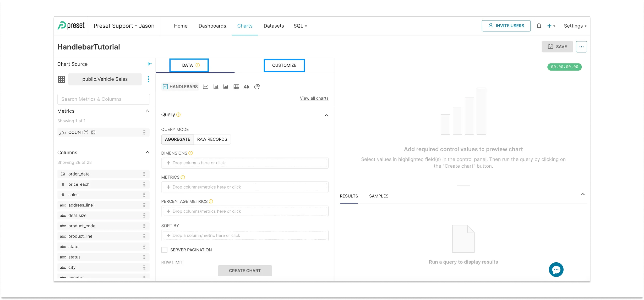Select the Big Number (4k) chart type
This screenshot has width=644, height=300.
(x=246, y=87)
